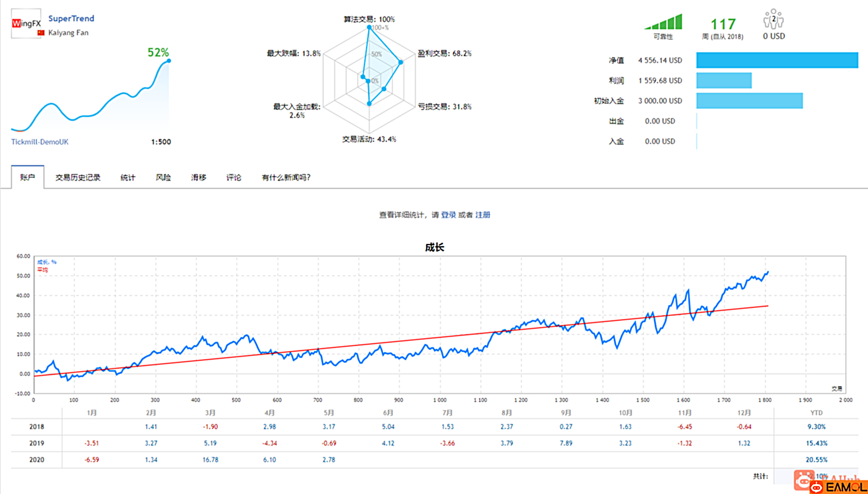Click the 登录 link
Screen dimensions: 868x494
point(448,214)
